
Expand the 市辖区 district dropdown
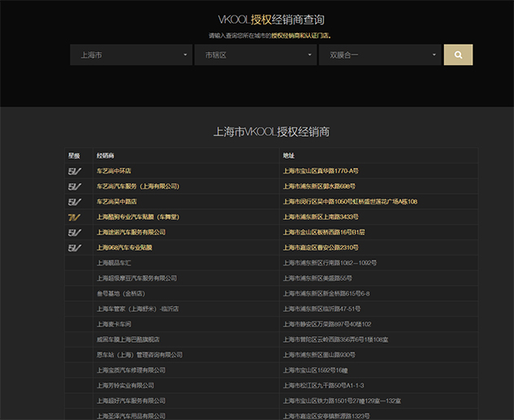[254, 55]
